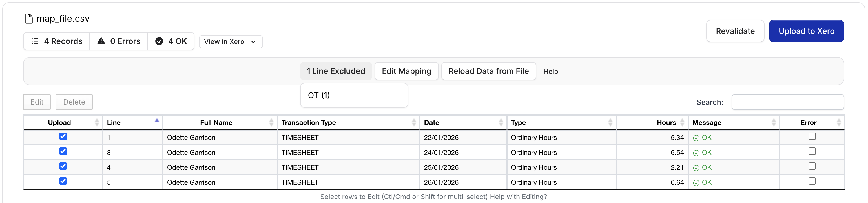Open the View in Xero dropdown
This screenshot has height=203, width=868.
(231, 42)
